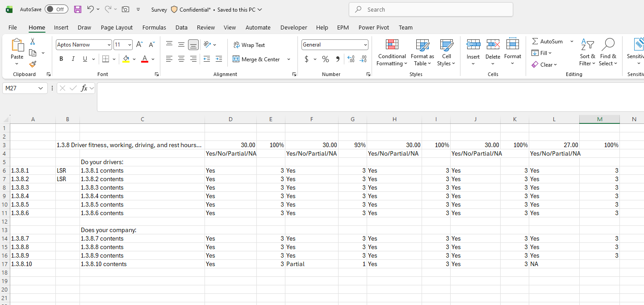The width and height of the screenshot is (644, 305).
Task: Select the Format as Table icon
Action: coord(422,52)
